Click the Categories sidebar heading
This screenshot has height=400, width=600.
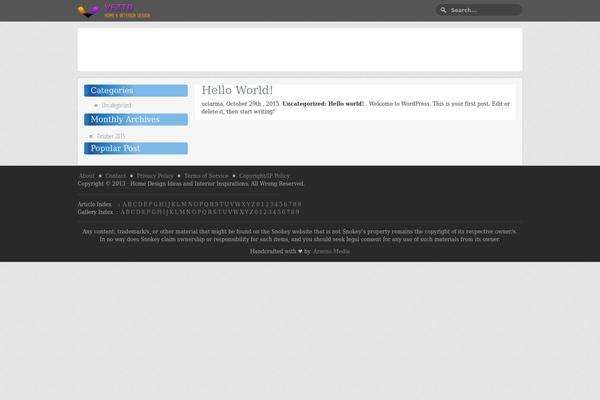(x=136, y=91)
